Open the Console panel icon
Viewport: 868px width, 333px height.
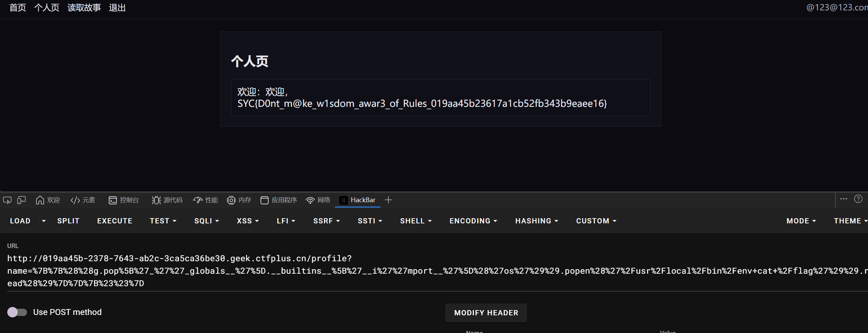coord(113,200)
